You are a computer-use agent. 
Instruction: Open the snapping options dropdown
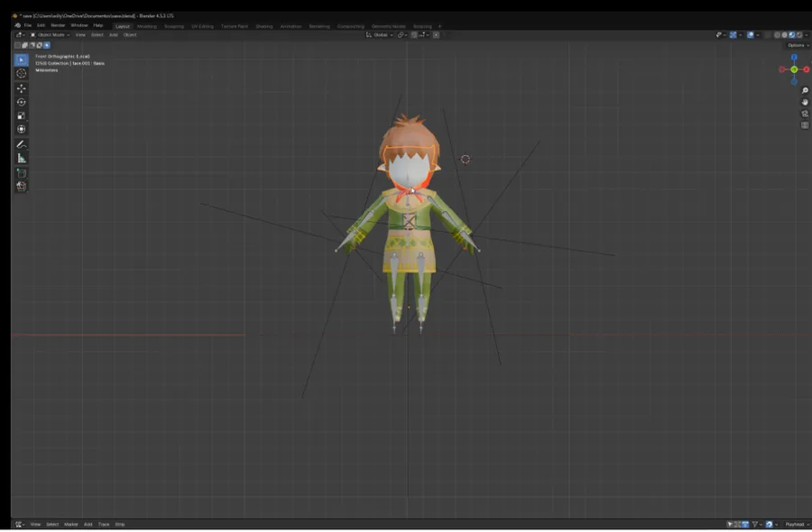pyautogui.click(x=424, y=35)
